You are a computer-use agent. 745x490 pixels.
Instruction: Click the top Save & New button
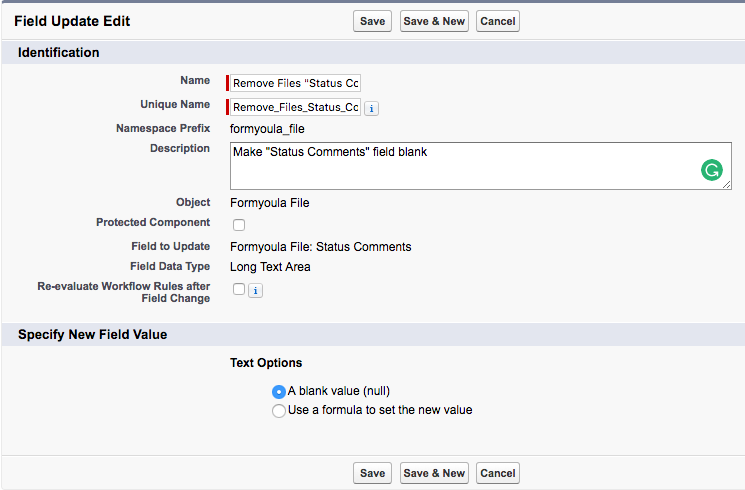433,21
